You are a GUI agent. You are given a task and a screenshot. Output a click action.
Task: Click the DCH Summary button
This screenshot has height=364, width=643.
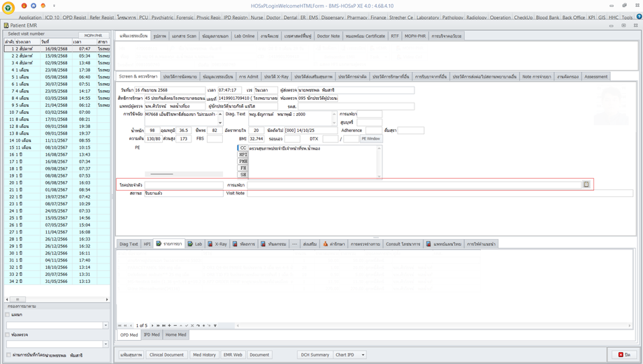coord(315,355)
